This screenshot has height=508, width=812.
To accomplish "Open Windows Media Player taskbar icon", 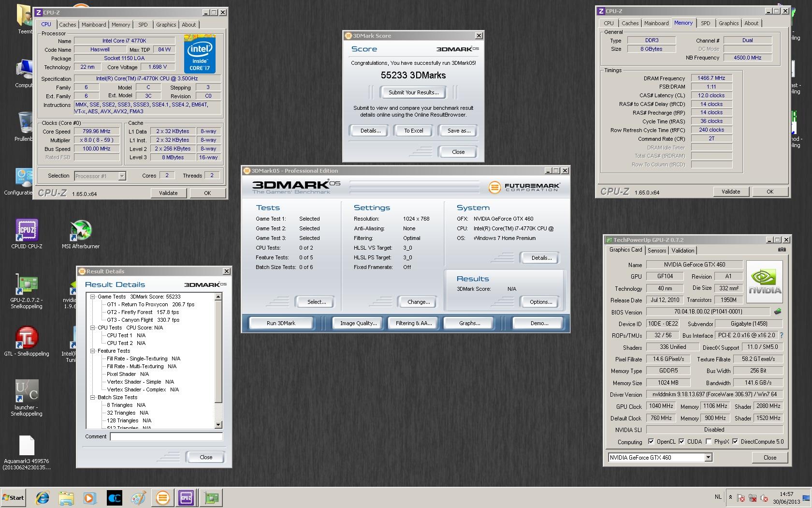I will pyautogui.click(x=90, y=497).
